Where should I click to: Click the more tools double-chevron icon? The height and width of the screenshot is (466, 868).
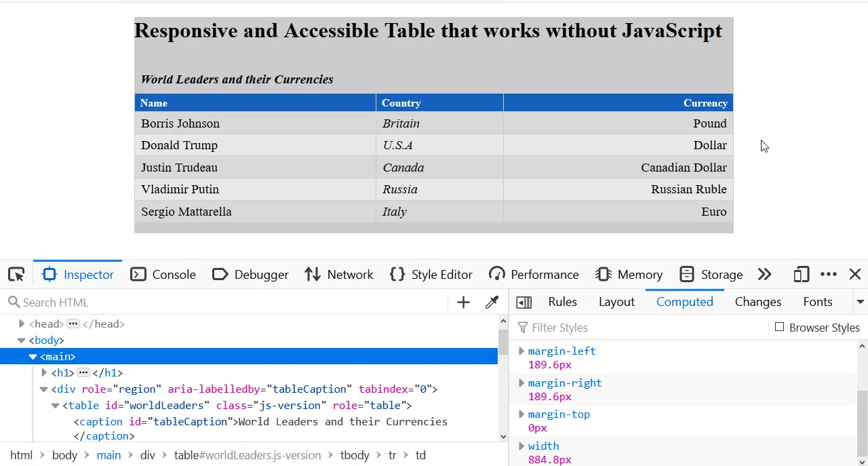764,275
